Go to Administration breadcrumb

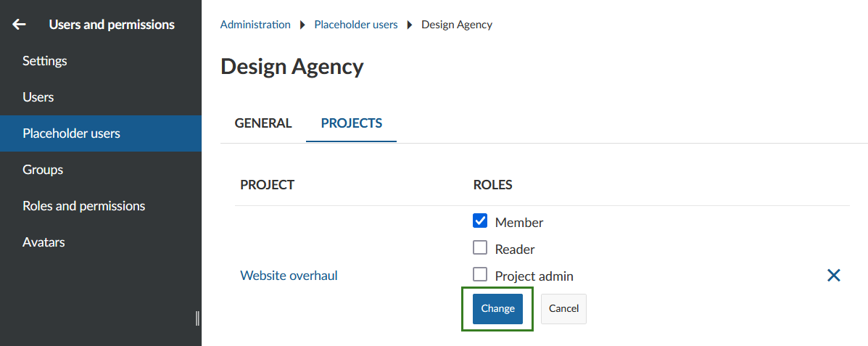click(255, 25)
